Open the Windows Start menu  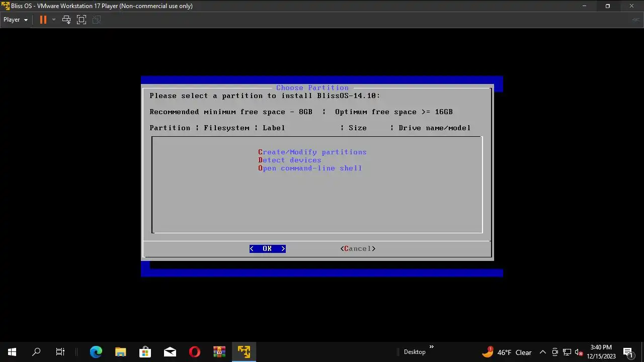coord(12,352)
